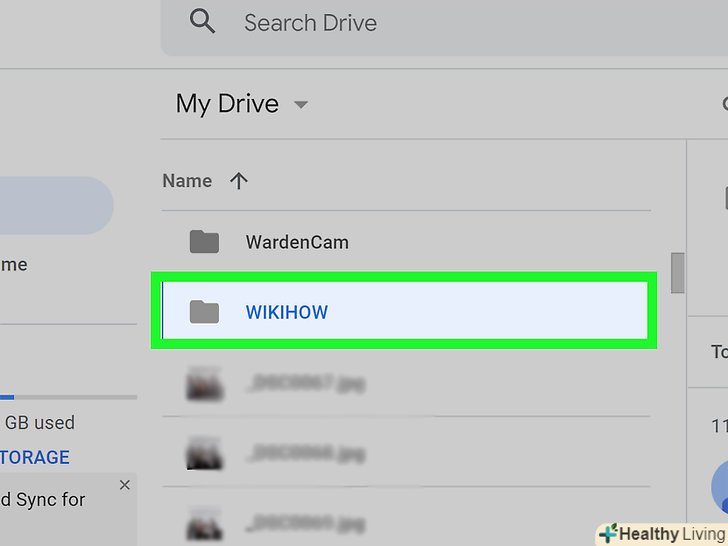The width and height of the screenshot is (728, 546).
Task: Click the storage usage progress bar
Action: click(x=68, y=397)
